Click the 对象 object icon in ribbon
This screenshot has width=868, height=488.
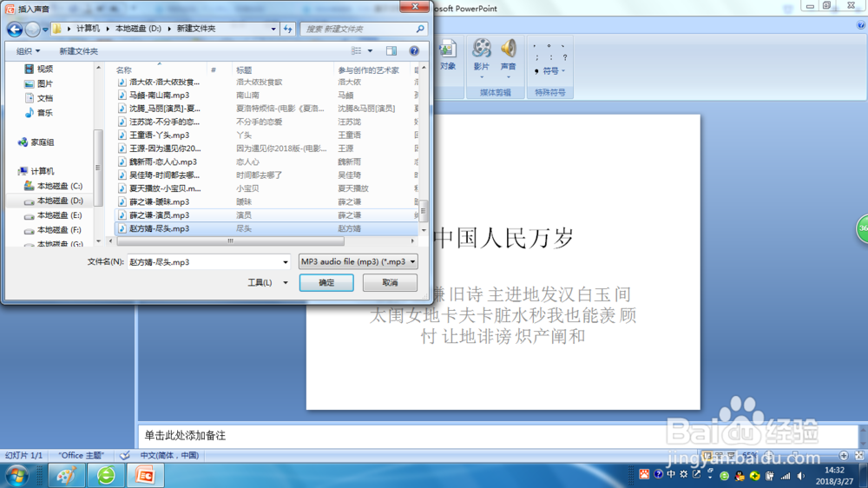pos(447,55)
